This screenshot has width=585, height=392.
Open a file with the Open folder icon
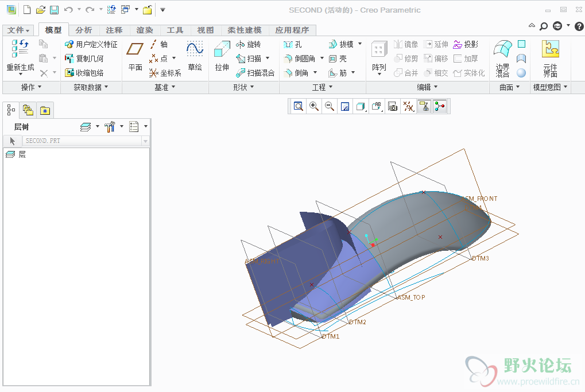pyautogui.click(x=40, y=10)
